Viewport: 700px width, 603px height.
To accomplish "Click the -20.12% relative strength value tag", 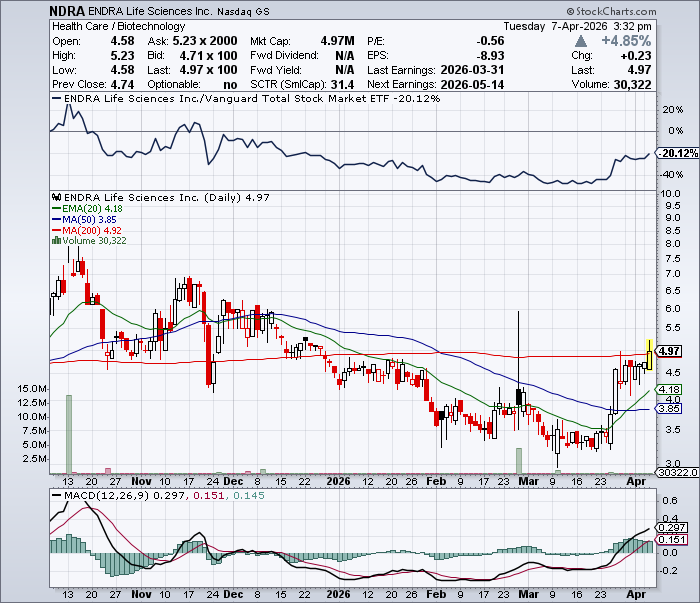I will coord(678,153).
